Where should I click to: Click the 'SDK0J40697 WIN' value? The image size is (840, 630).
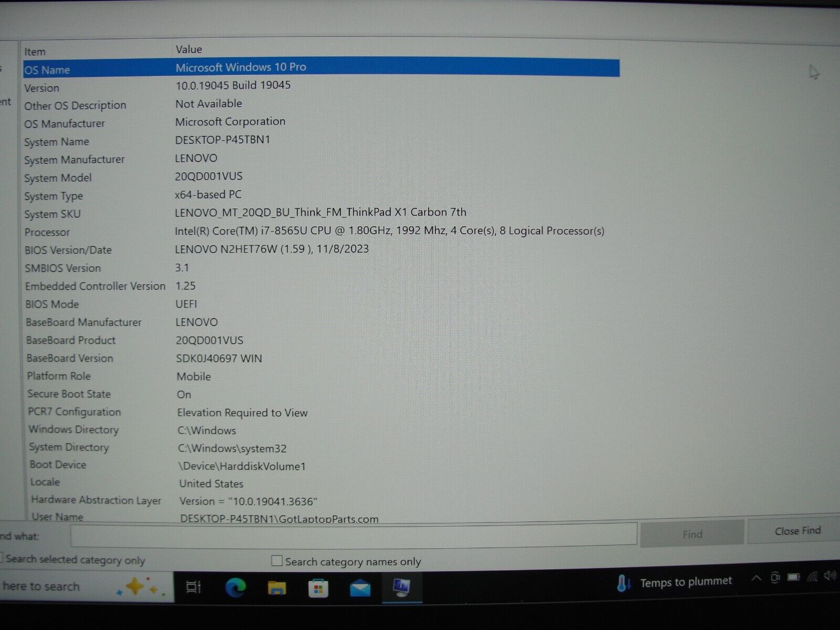pos(219,359)
